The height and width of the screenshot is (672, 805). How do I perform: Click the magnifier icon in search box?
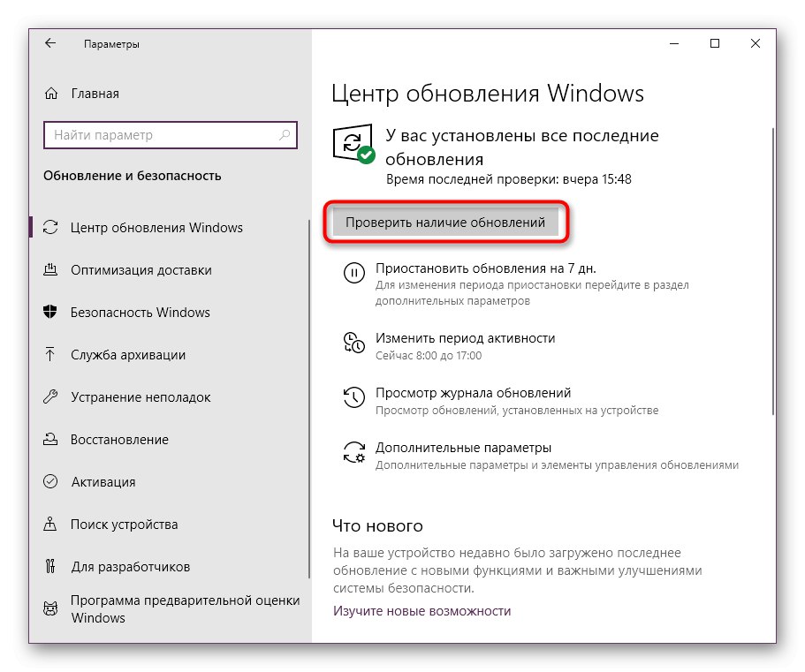[285, 135]
